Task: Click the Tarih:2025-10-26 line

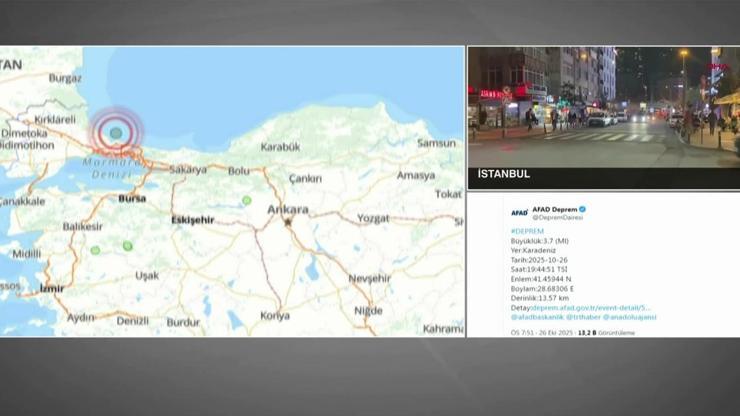Action: coord(539,260)
